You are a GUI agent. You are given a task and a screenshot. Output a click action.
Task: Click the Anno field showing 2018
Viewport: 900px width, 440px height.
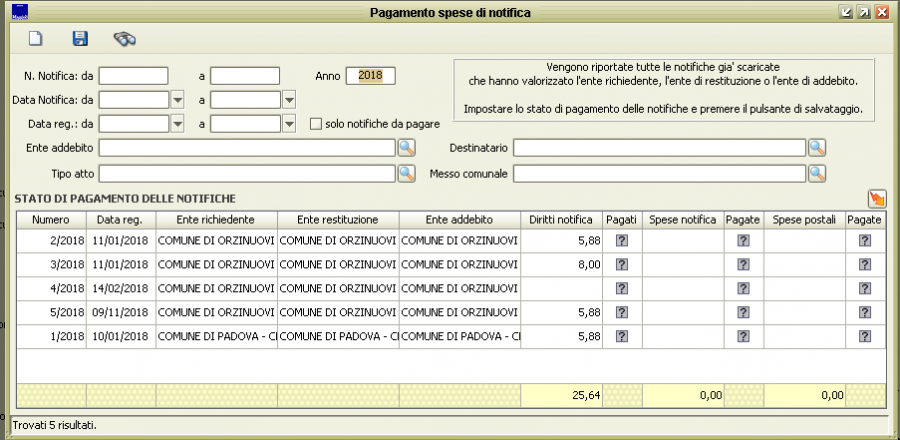tap(370, 76)
